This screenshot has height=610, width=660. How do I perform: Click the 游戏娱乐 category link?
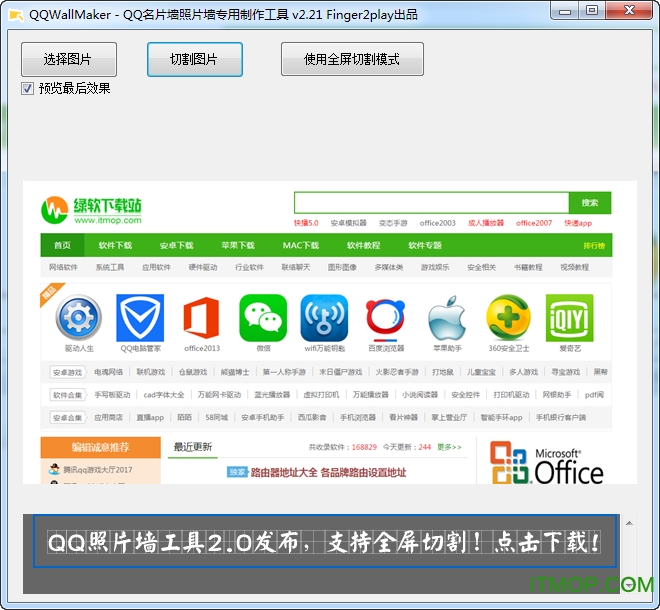click(435, 267)
